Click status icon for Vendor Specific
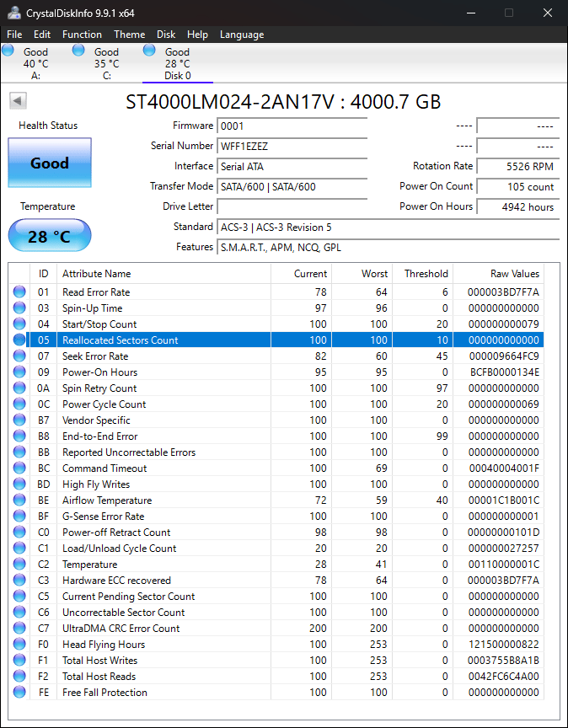568x728 pixels. (x=19, y=420)
